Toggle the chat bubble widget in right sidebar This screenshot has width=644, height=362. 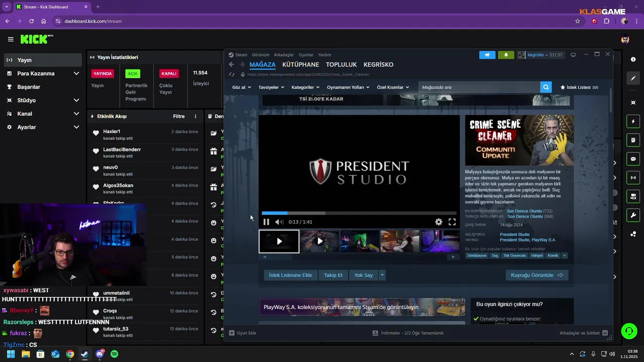633,159
